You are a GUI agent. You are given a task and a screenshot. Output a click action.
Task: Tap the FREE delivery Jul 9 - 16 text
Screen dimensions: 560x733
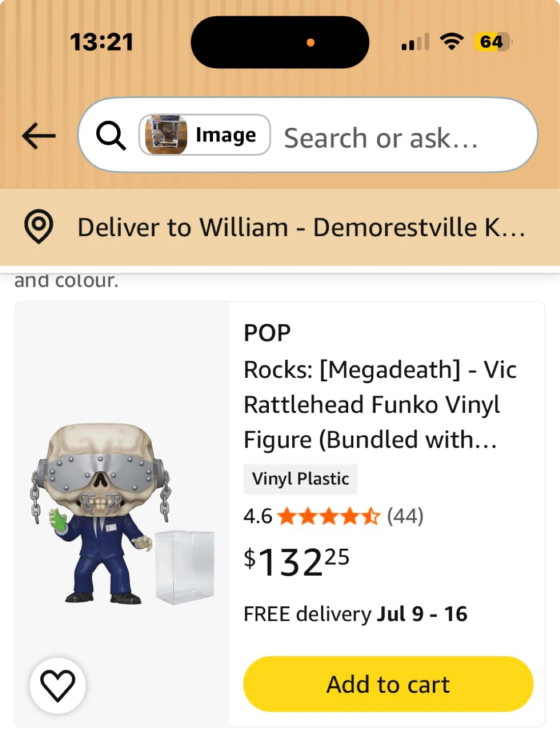(355, 614)
